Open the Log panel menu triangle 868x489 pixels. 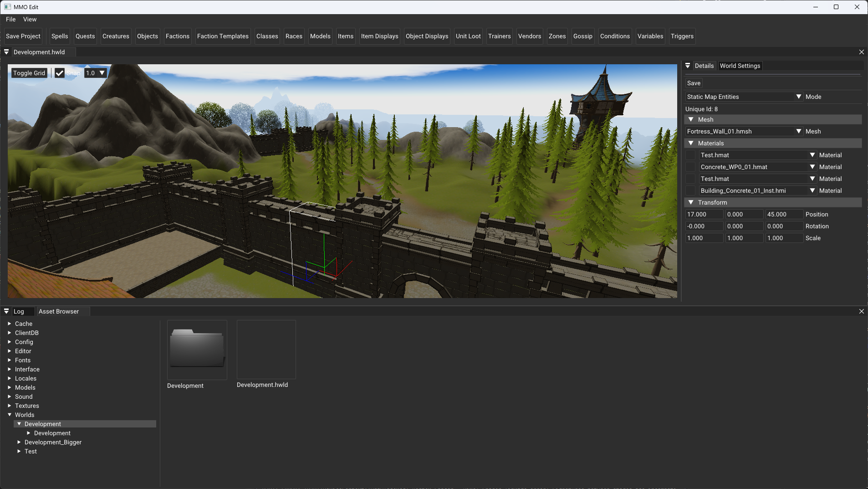tap(6, 311)
